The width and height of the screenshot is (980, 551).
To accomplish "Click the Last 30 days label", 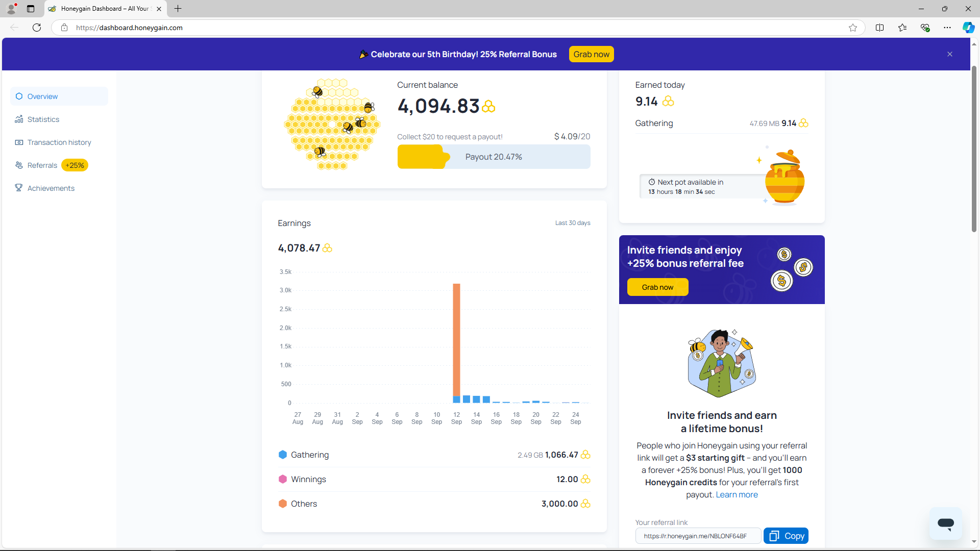I will (x=573, y=223).
